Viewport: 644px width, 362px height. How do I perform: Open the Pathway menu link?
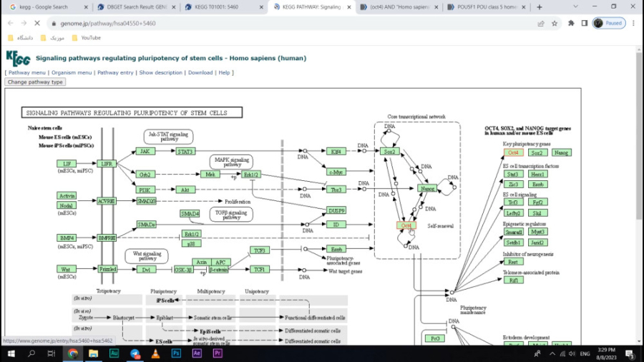27,72
